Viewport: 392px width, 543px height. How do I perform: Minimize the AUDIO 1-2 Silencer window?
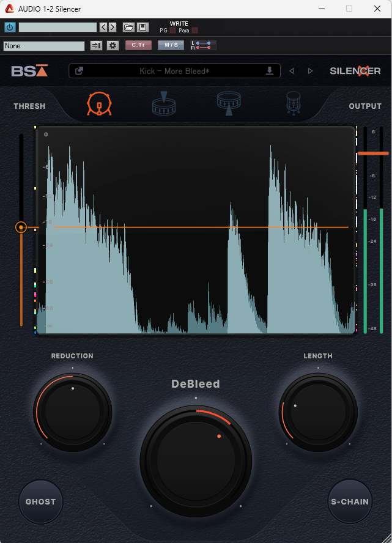pyautogui.click(x=322, y=9)
